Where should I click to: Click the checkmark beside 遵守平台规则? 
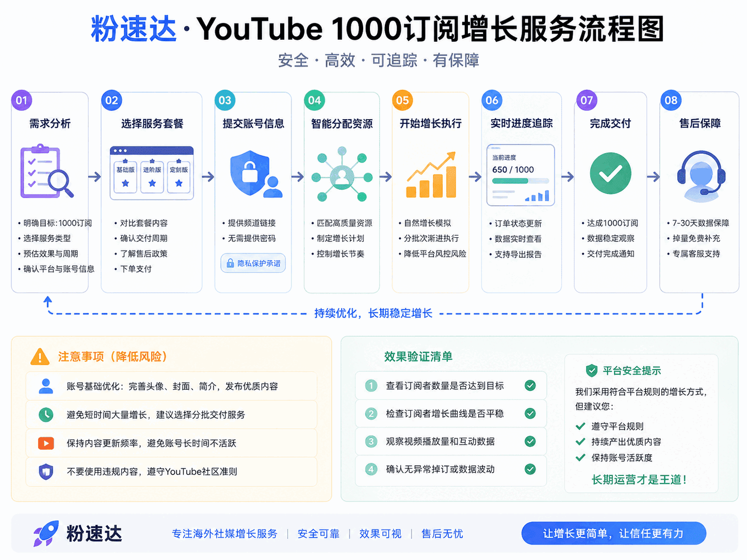click(x=580, y=426)
